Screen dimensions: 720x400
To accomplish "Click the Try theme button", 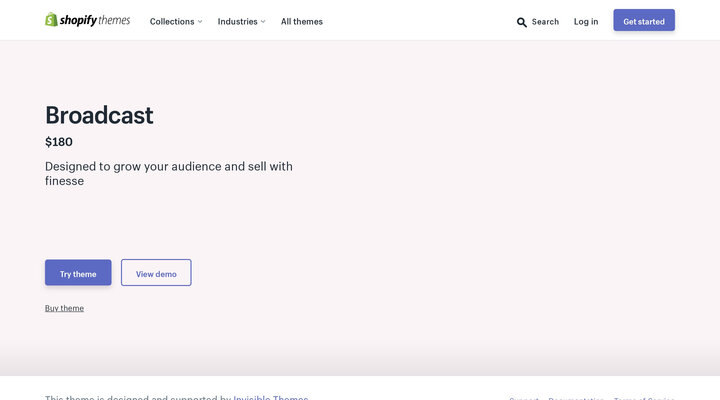I will 78,272.
